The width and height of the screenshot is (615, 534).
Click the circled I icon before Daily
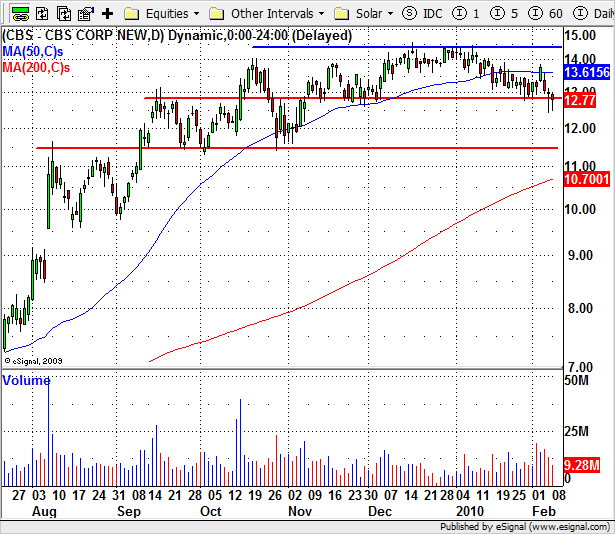click(x=580, y=14)
